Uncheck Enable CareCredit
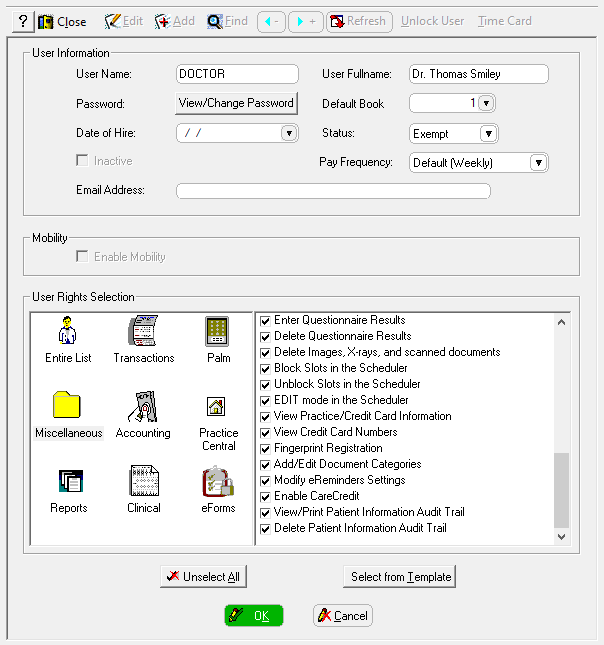The width and height of the screenshot is (604, 645). [265, 497]
